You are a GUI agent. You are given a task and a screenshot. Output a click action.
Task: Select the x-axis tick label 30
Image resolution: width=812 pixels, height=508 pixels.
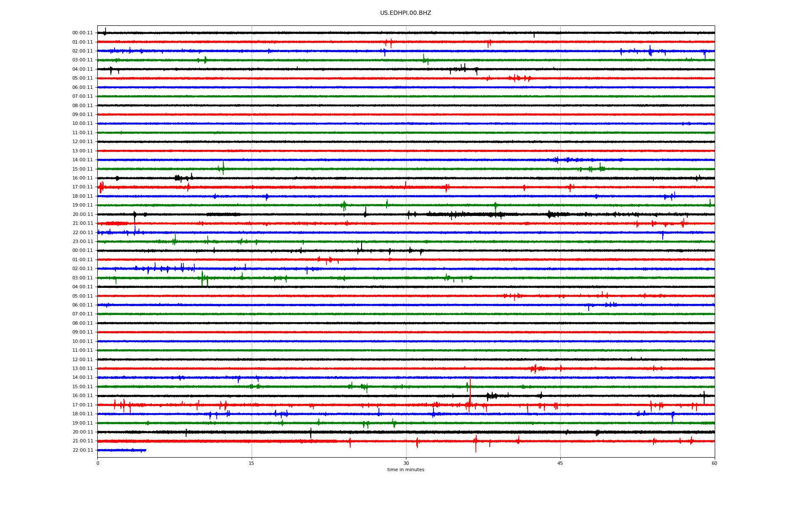click(x=406, y=464)
